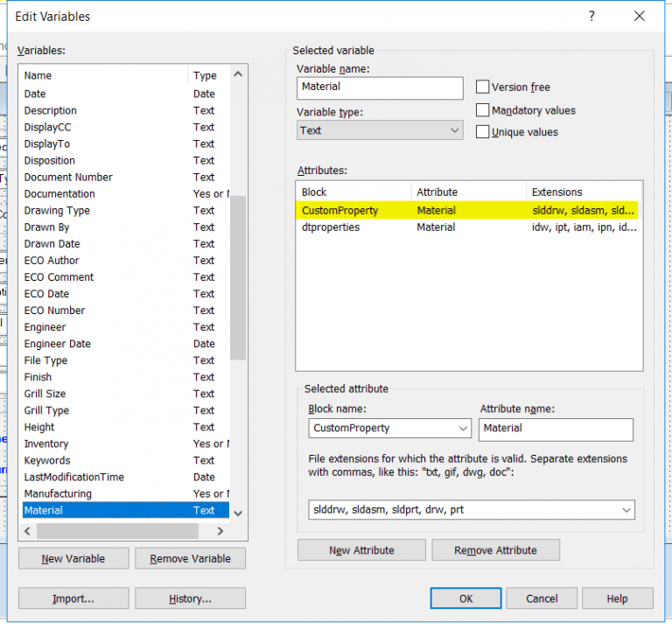Select the ECO Date variable
This screenshot has height=629, width=672.
click(126, 294)
